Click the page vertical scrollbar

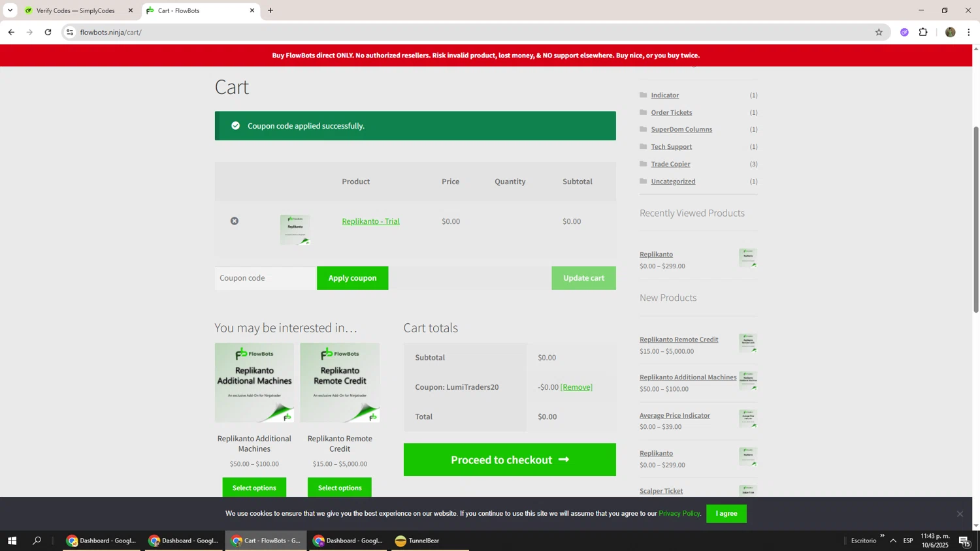(976, 220)
